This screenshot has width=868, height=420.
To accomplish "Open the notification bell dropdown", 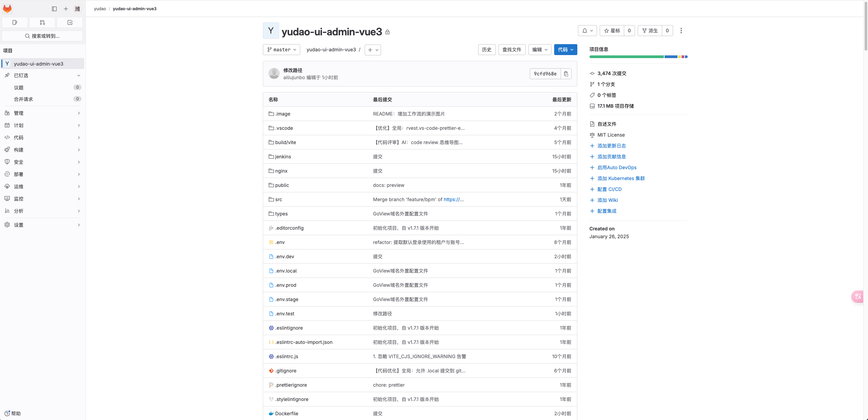I will pos(587,31).
